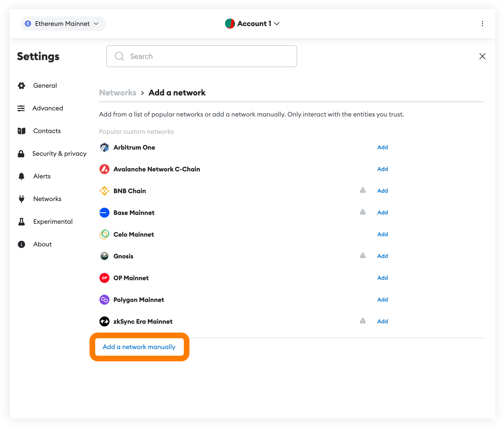Click the Polygon Mainnet purple logo
This screenshot has height=428, width=504.
coord(104,300)
